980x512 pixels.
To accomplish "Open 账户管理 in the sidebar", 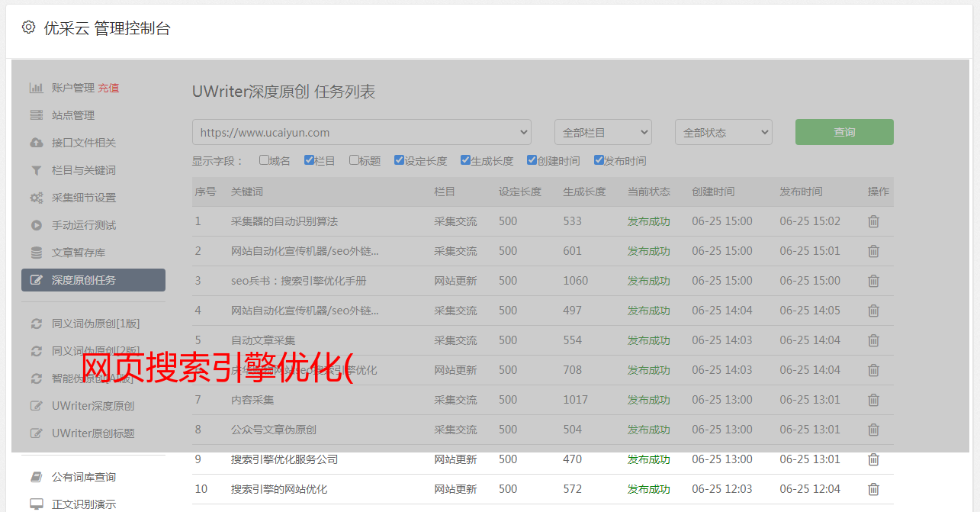I will [x=73, y=88].
